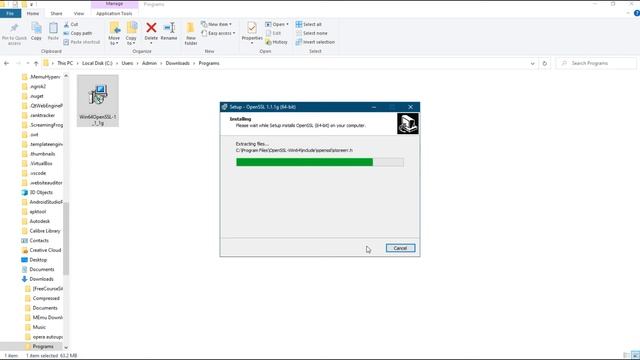Select .vscode folder in tree

click(38, 173)
